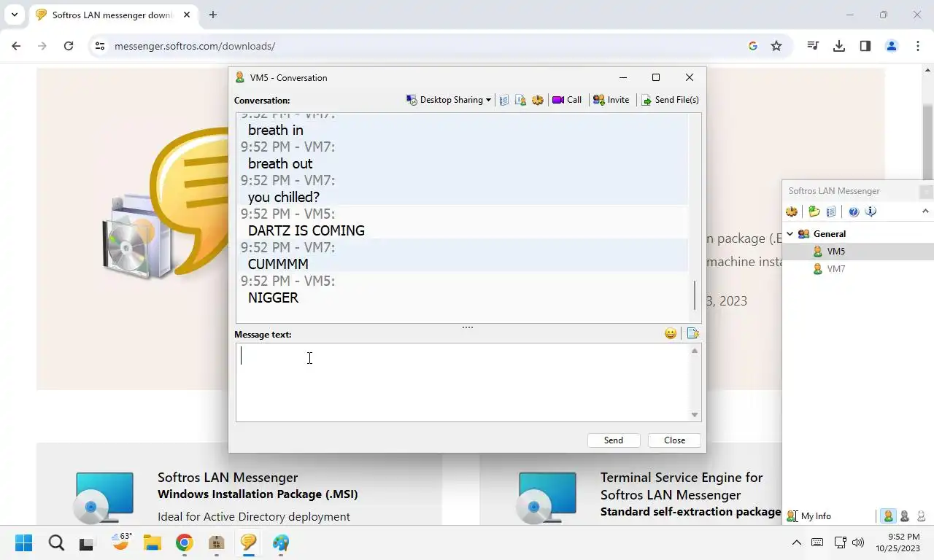
Task: Open My Info in the main window
Action: click(809, 516)
